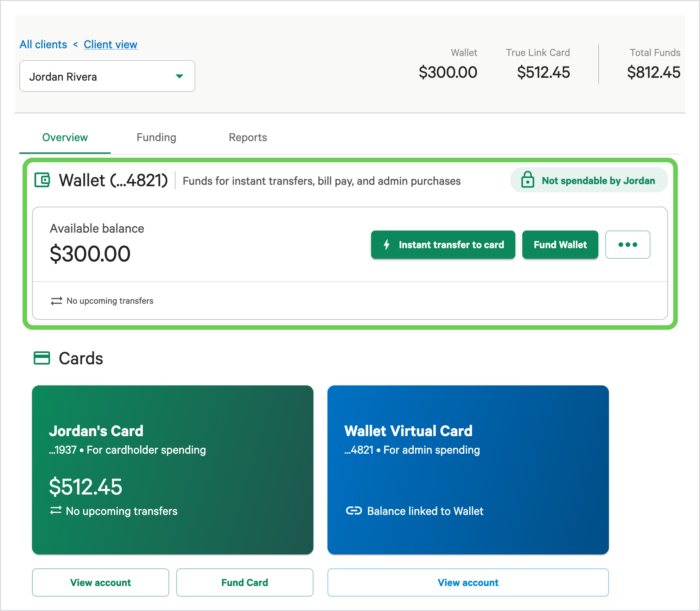Click the Wallet $300.00 header amount
This screenshot has height=611, width=700.
point(448,72)
